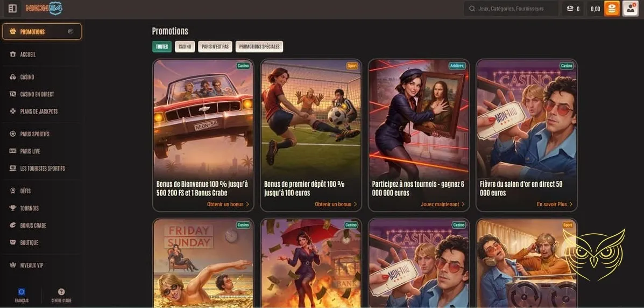Screen dimensions: 644x308
Task: Open the red car welcome bonus image
Action: click(203, 119)
